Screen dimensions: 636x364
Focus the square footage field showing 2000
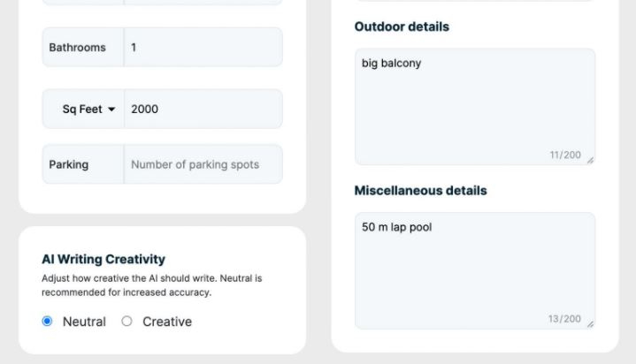point(203,109)
